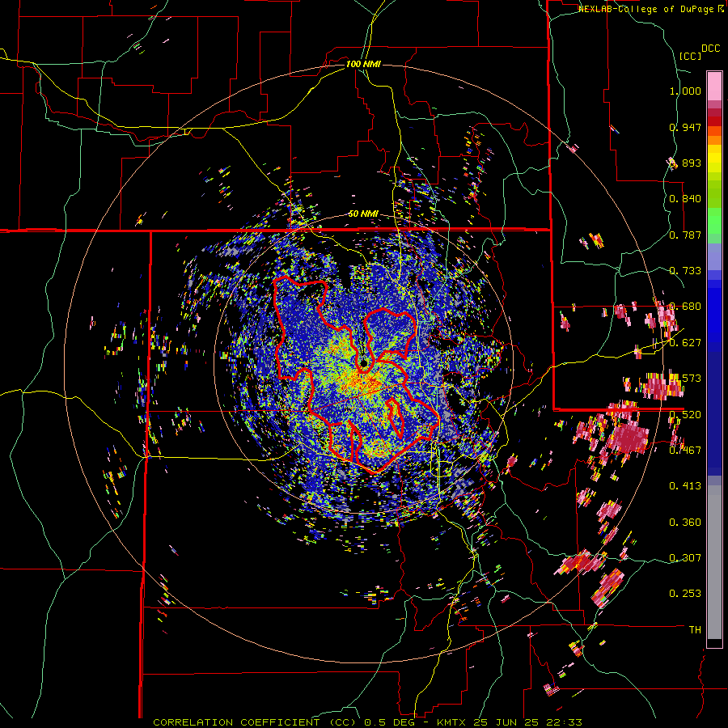Click the 0.467 scale value
Screen dimensions: 728x728
685,450
